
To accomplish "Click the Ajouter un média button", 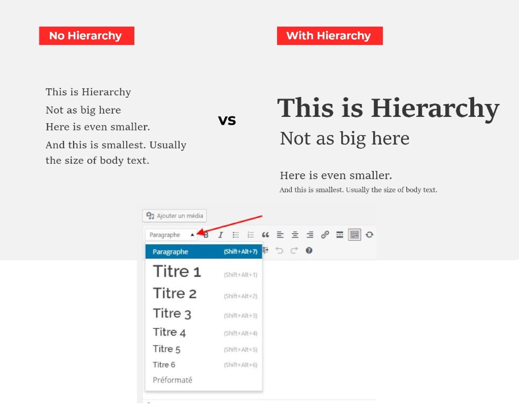I will click(x=174, y=215).
